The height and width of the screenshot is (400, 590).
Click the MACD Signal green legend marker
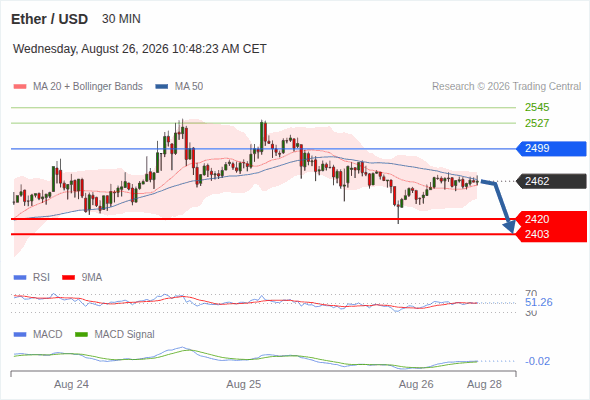tap(81, 335)
